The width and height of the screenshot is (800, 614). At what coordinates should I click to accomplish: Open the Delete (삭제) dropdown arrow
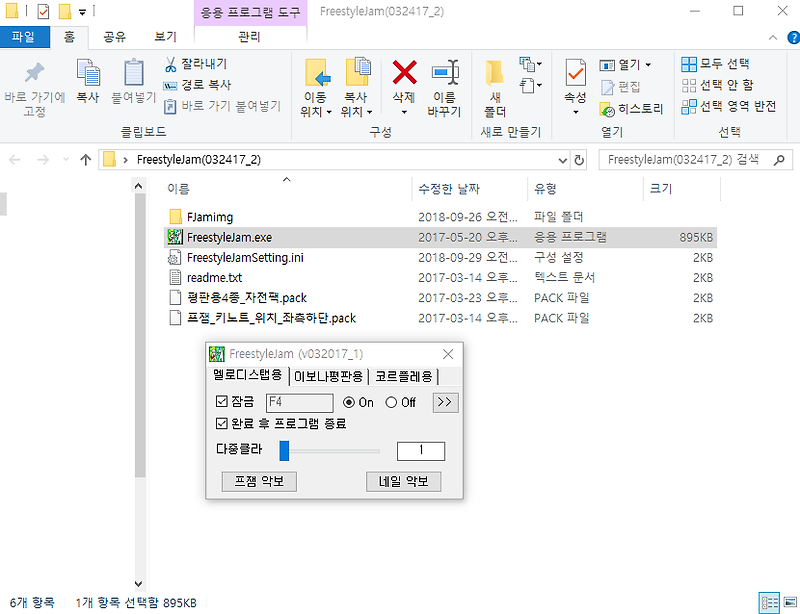pyautogui.click(x=404, y=112)
